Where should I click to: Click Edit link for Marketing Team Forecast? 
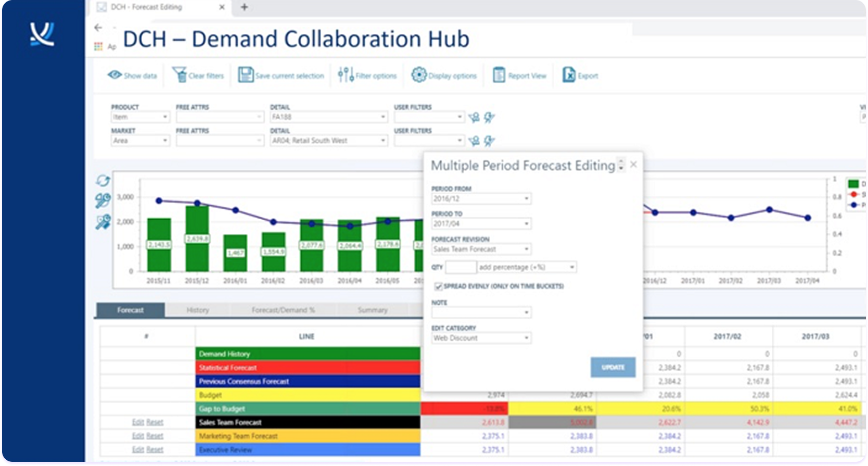point(137,436)
